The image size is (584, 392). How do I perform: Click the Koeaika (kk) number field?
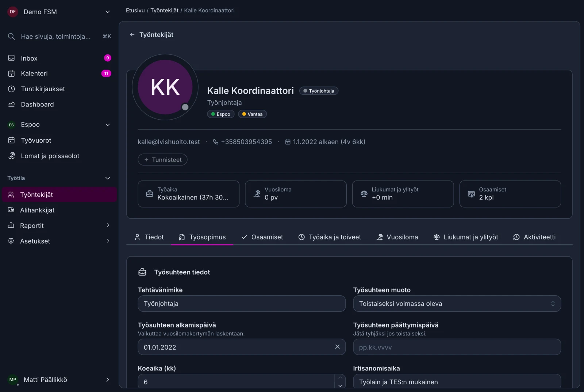point(236,381)
